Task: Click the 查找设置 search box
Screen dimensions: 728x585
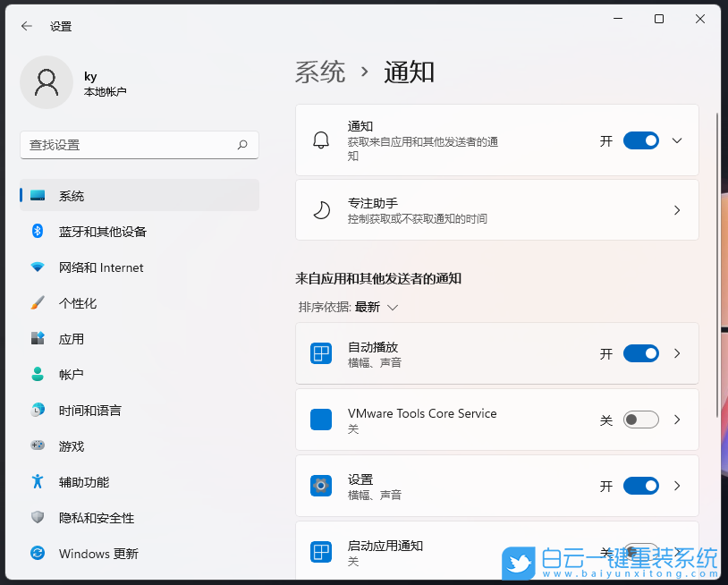Action: click(139, 144)
